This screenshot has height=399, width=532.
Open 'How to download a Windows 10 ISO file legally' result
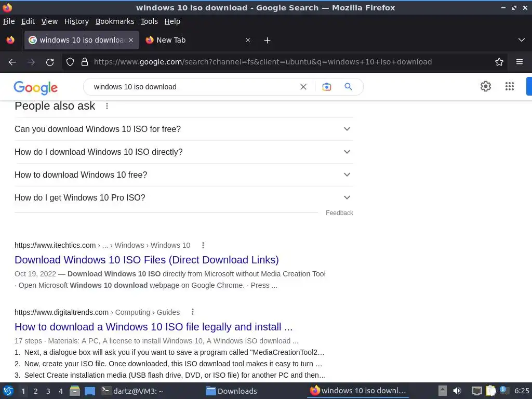(x=153, y=327)
